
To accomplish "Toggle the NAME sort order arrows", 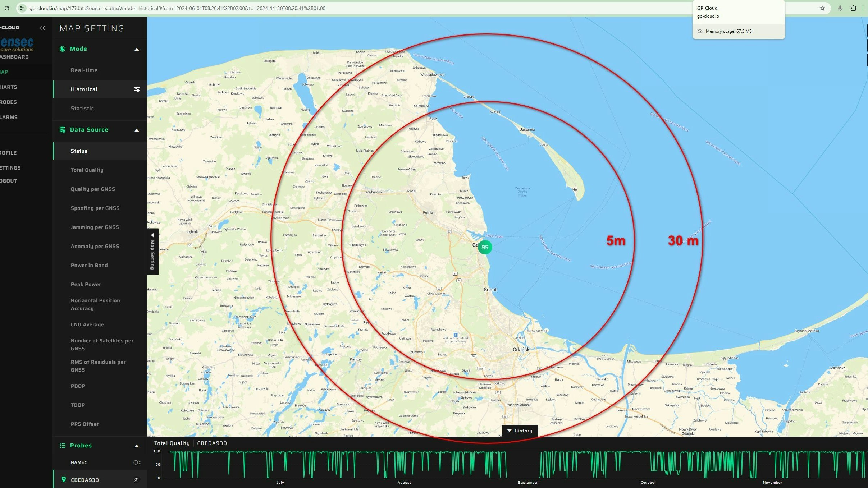I will [86, 462].
